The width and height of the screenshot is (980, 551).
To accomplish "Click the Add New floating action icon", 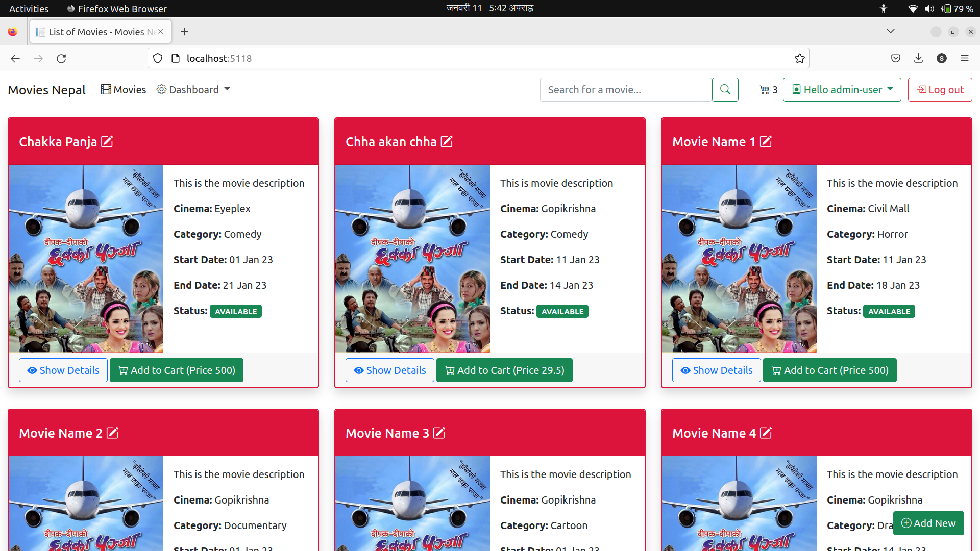I will click(x=929, y=523).
